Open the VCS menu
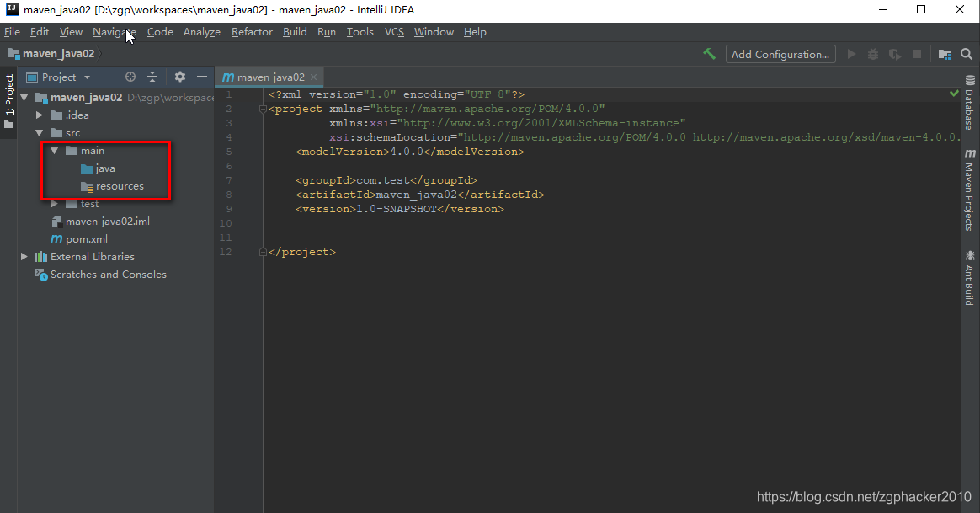 click(x=394, y=32)
